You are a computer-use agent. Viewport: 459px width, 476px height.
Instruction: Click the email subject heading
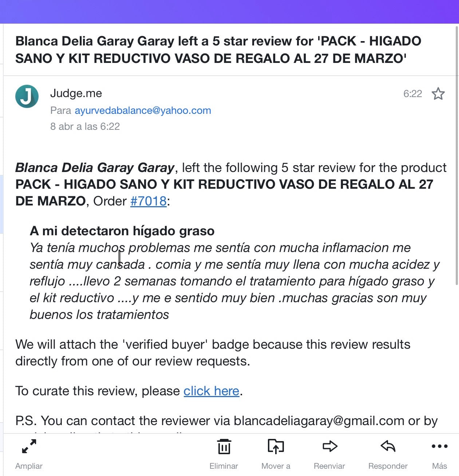click(218, 49)
